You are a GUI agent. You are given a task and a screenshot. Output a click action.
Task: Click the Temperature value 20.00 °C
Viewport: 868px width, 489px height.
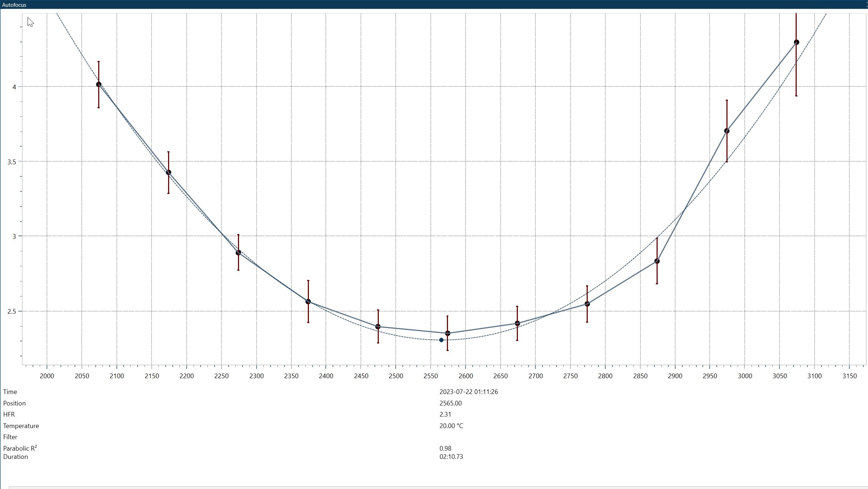[x=451, y=426]
